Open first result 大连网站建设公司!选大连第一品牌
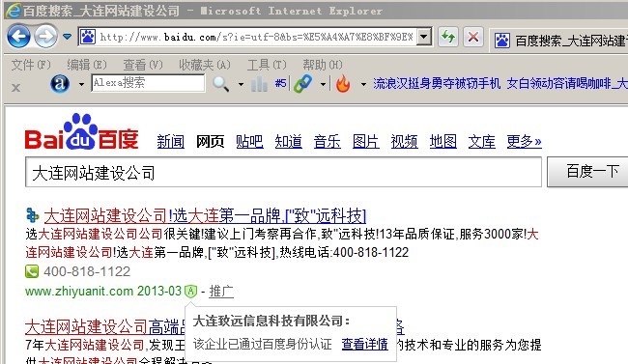628x364 pixels. [x=205, y=216]
